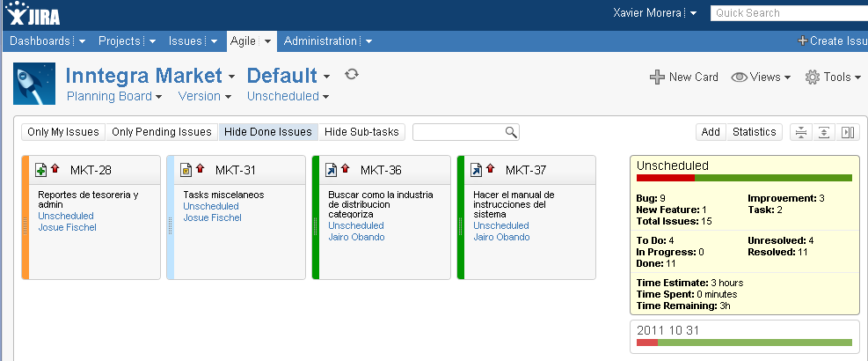Click the Tools gear icon
The width and height of the screenshot is (868, 361).
coord(812,77)
